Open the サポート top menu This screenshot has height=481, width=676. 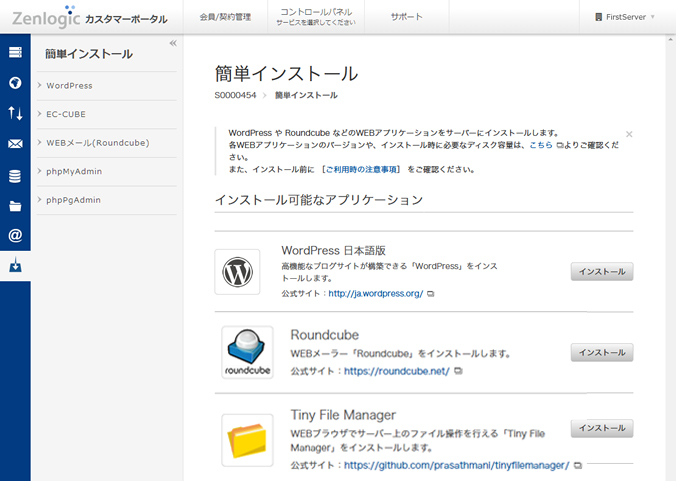pyautogui.click(x=406, y=17)
